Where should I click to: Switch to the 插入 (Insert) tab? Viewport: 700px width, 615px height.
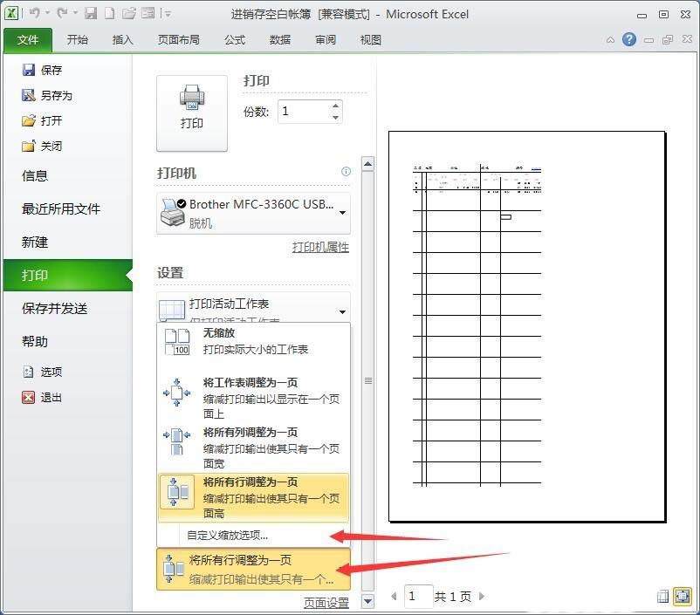pos(123,40)
